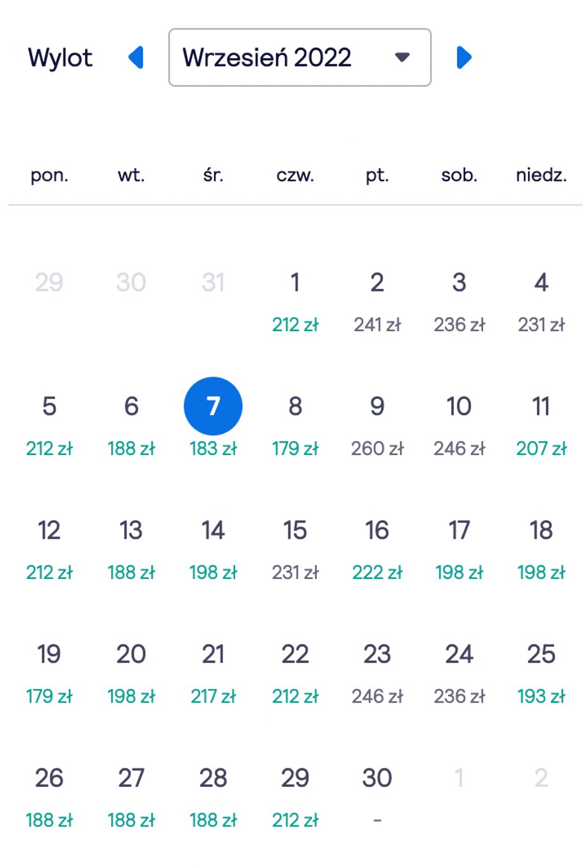This screenshot has width=588, height=868.
Task: Choose September 11 priced 207 zł
Action: (x=541, y=425)
